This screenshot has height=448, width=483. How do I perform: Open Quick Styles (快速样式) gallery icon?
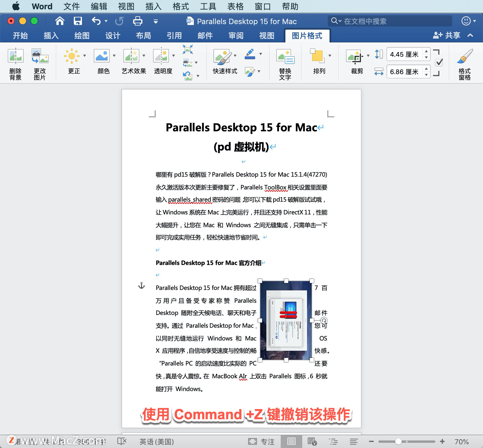click(223, 57)
